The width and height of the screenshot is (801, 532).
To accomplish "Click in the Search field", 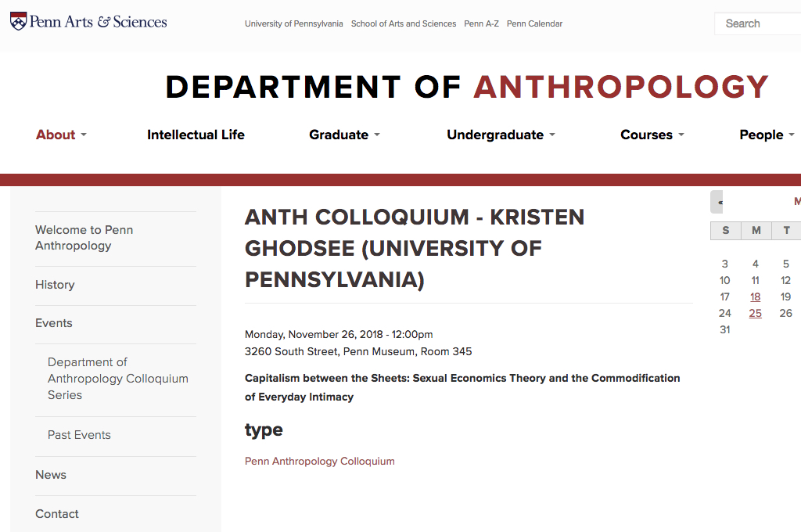I will click(758, 23).
